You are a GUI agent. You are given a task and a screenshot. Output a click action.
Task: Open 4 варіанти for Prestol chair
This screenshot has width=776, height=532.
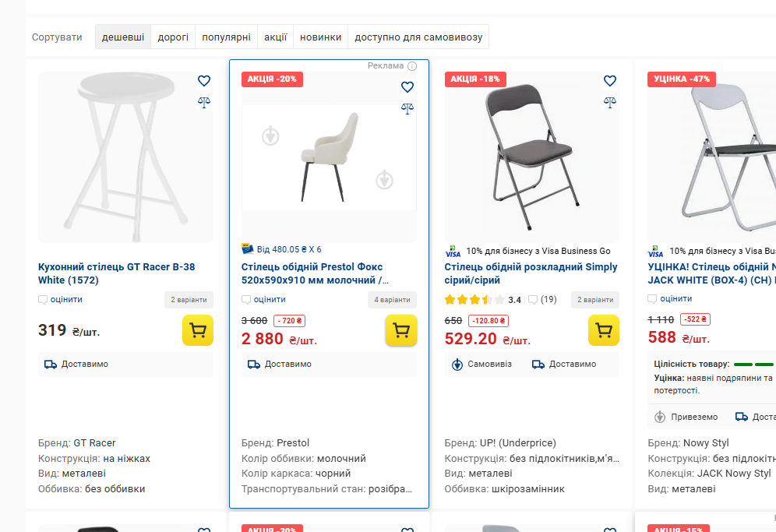coord(392,300)
